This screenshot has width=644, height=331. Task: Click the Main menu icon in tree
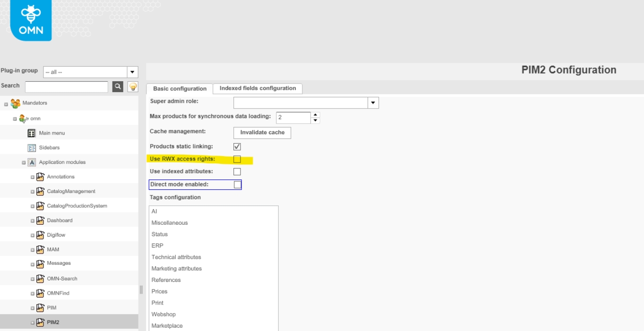(32, 133)
